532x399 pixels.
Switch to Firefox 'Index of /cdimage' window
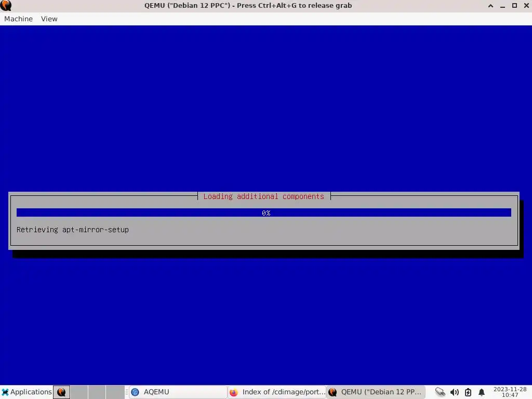[x=277, y=392]
